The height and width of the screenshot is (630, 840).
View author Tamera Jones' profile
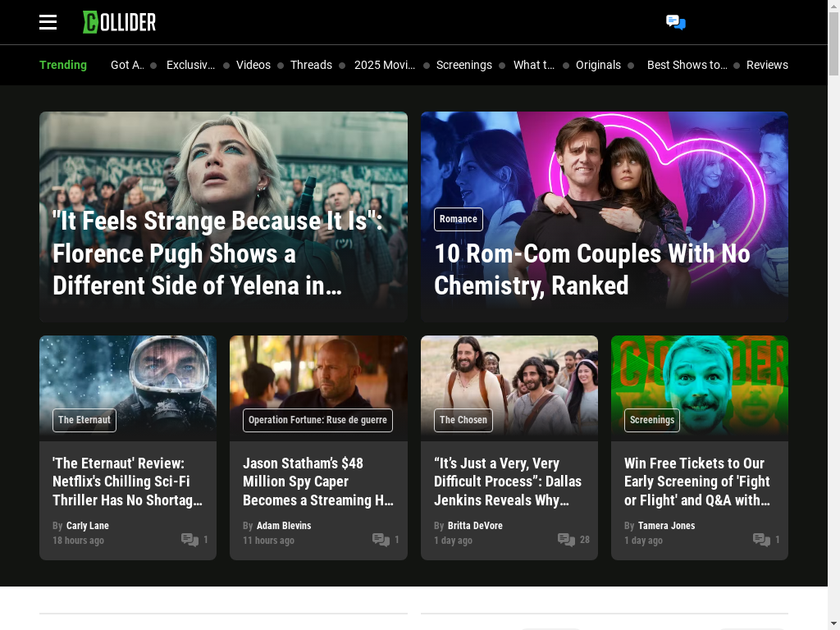(x=666, y=526)
